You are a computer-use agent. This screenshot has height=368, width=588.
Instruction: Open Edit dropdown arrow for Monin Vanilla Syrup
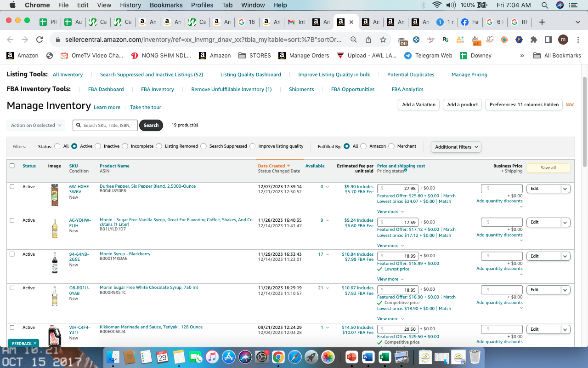click(x=565, y=222)
